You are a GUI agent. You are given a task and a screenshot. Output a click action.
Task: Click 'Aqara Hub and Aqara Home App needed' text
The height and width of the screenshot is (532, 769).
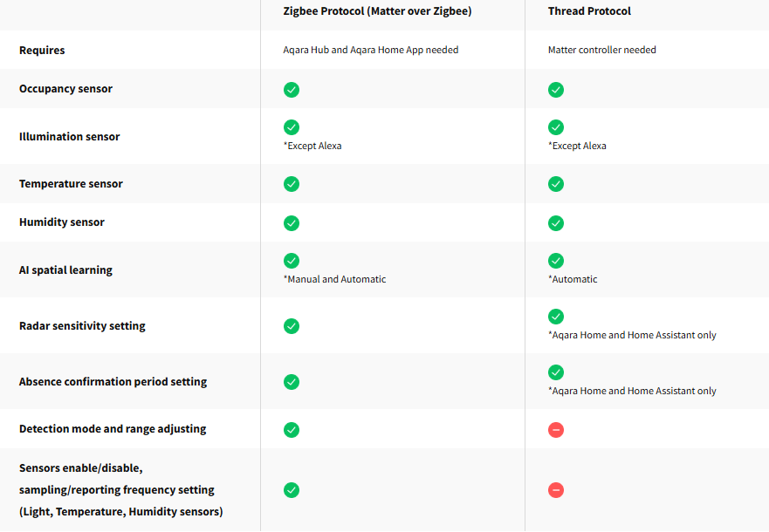click(370, 51)
